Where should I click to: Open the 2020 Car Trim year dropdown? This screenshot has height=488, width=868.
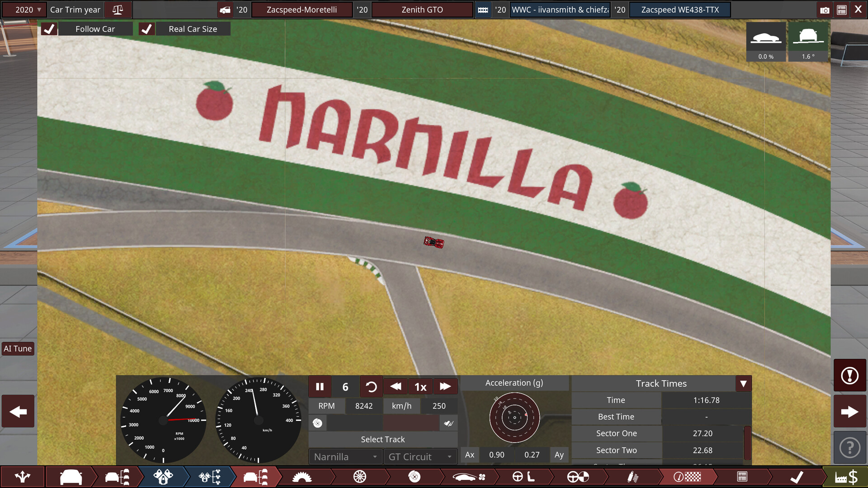(24, 9)
